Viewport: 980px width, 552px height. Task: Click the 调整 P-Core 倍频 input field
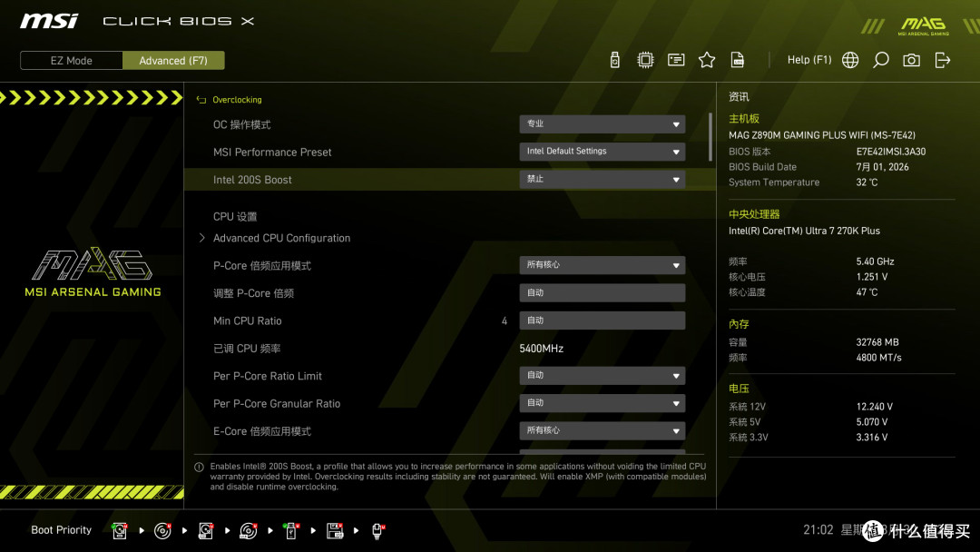[602, 292]
